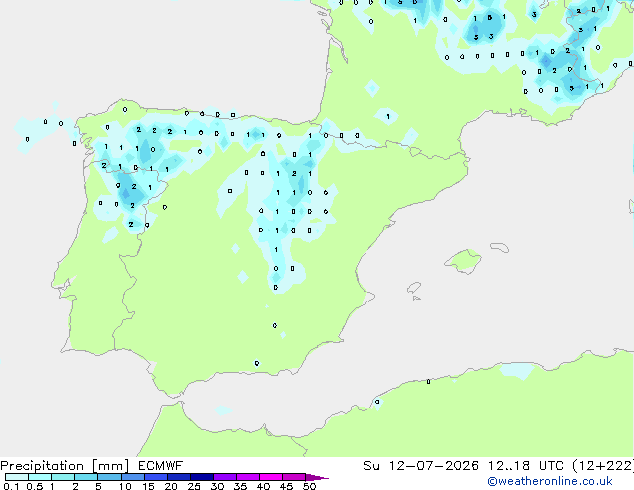Click the 30–35 mm purple legend box

tap(224, 477)
